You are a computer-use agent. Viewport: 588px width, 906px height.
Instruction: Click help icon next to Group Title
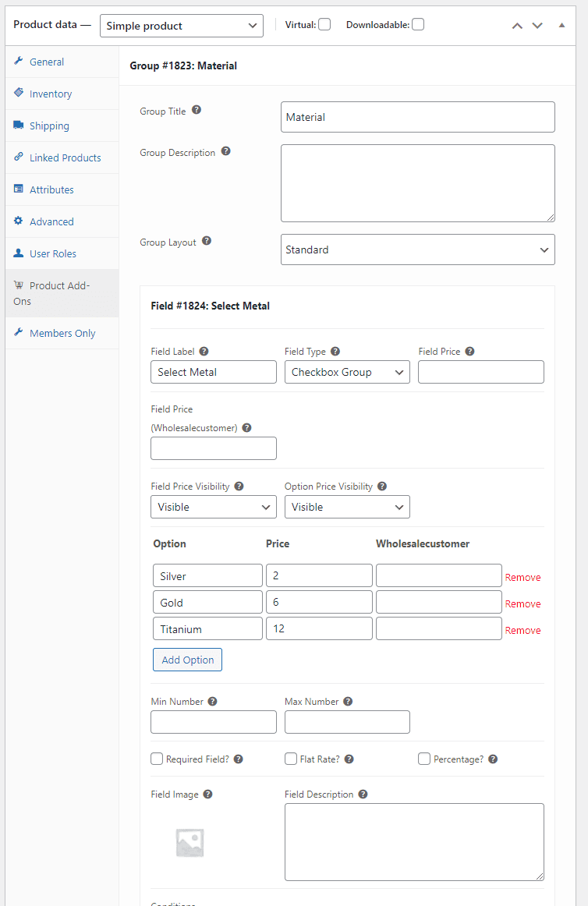pos(197,110)
